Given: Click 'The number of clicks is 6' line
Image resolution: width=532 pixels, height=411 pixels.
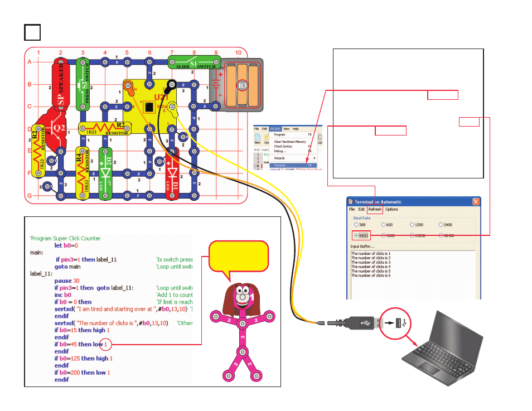Looking at the screenshot, I should [371, 275].
